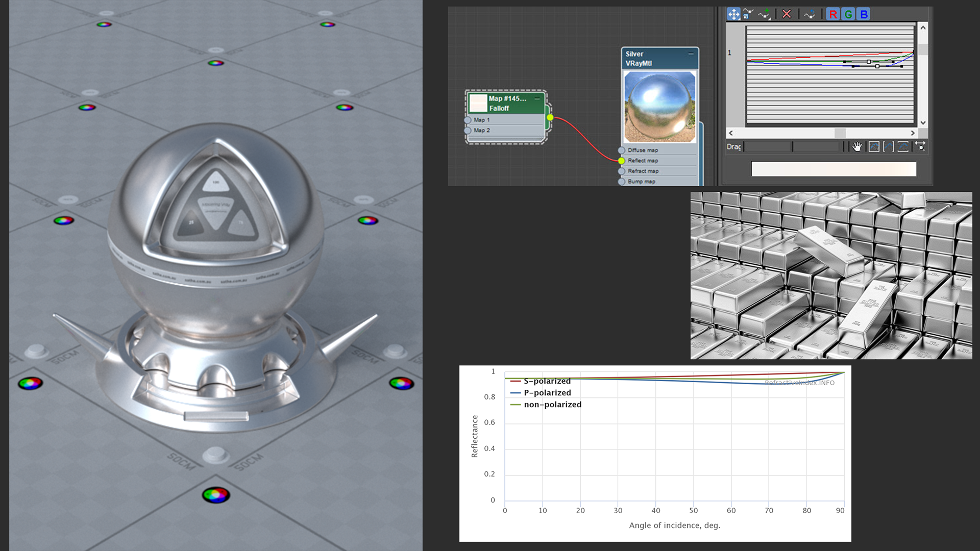The image size is (980, 551).
Task: Collapse the Falloff map node
Action: click(537, 98)
